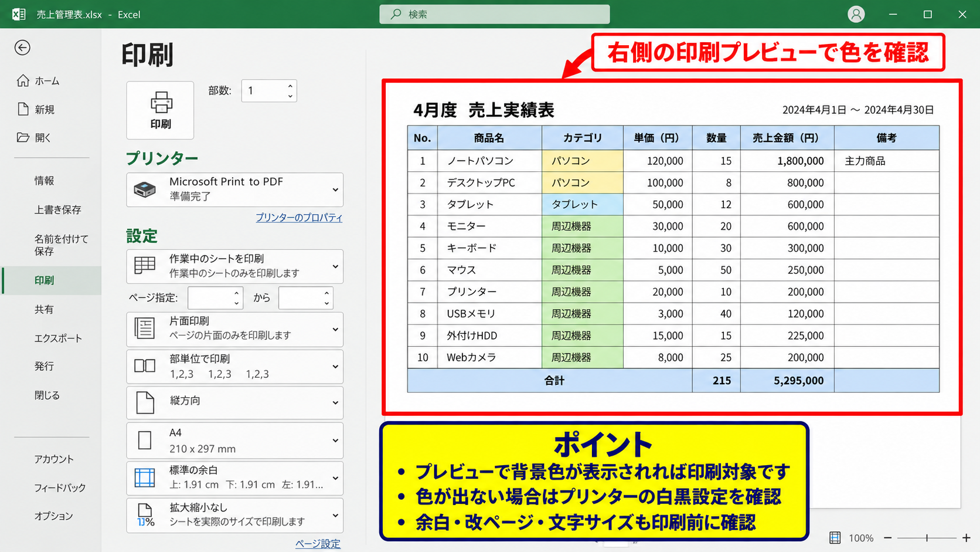The image size is (980, 552).
Task: Click the 100% zoom level text
Action: click(x=861, y=538)
